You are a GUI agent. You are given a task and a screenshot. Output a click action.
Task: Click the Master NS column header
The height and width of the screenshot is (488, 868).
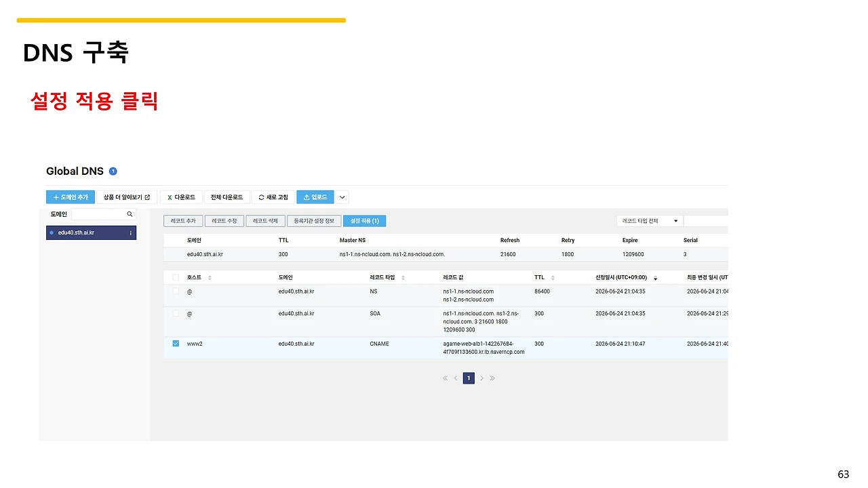pyautogui.click(x=353, y=241)
